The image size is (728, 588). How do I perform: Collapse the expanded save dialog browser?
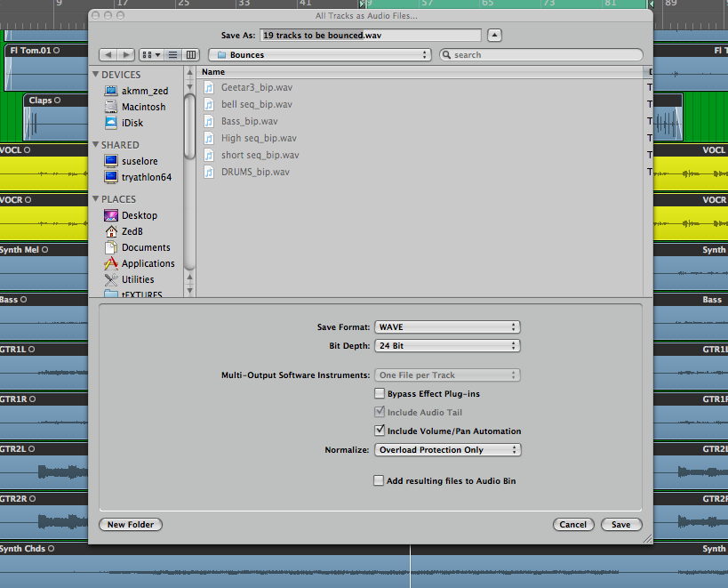coord(494,36)
